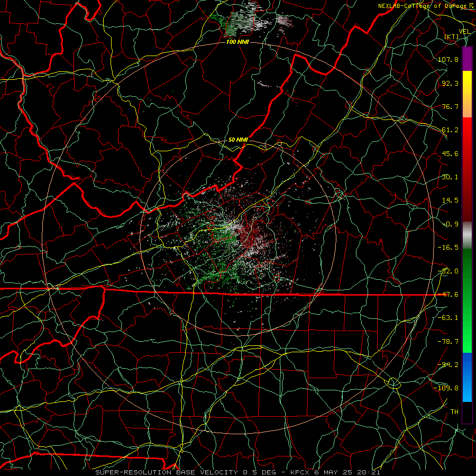Click the -32.0 scale value
Image resolution: width=476 pixels, height=476 pixels.
[x=448, y=271]
